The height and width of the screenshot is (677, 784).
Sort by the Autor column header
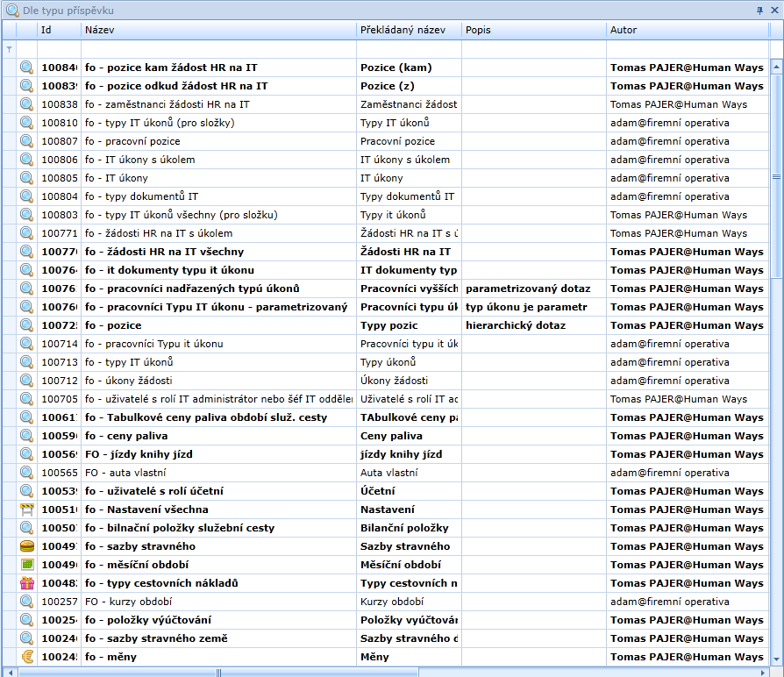coord(686,30)
